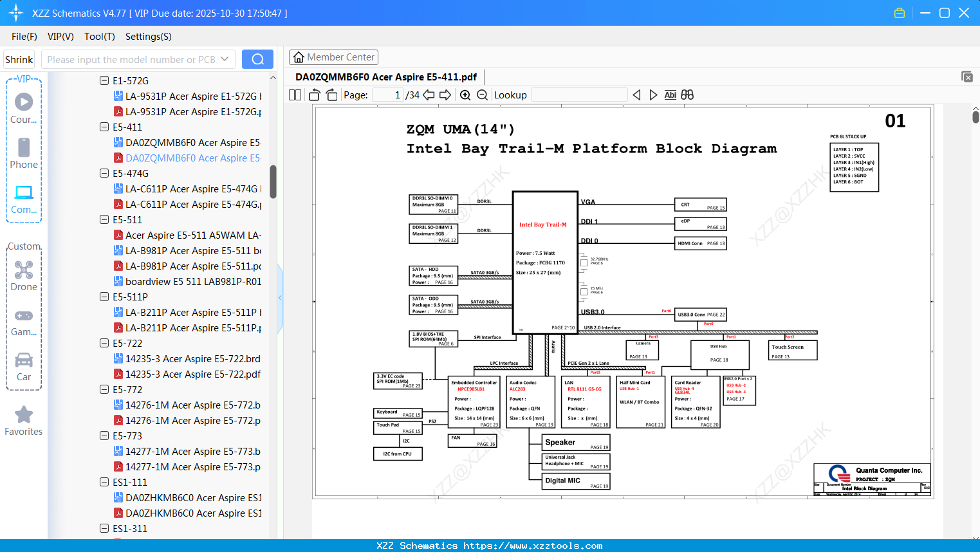The width and height of the screenshot is (980, 552).
Task: Find previous lookup match
Action: pos(636,95)
